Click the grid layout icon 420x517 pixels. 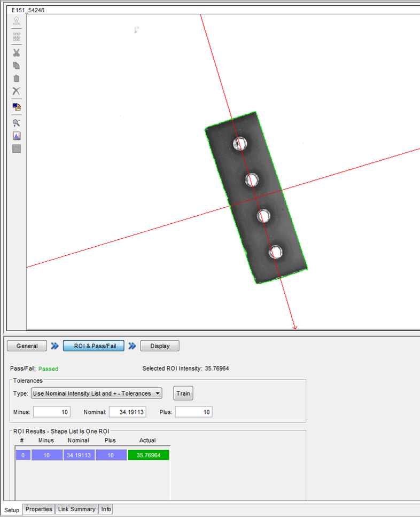coord(17,37)
